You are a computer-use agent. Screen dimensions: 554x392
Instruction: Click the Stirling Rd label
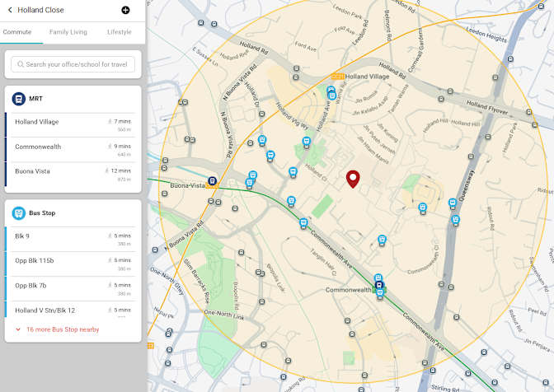pos(445,388)
